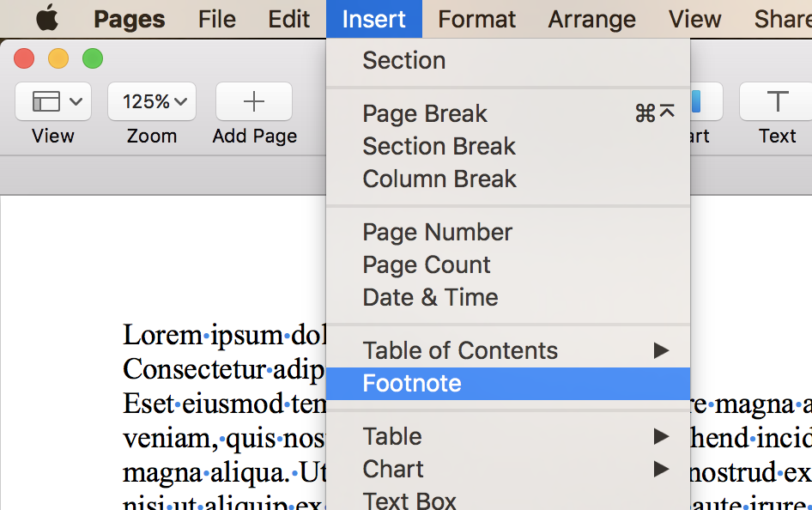Open the Arrange menu

point(591,19)
